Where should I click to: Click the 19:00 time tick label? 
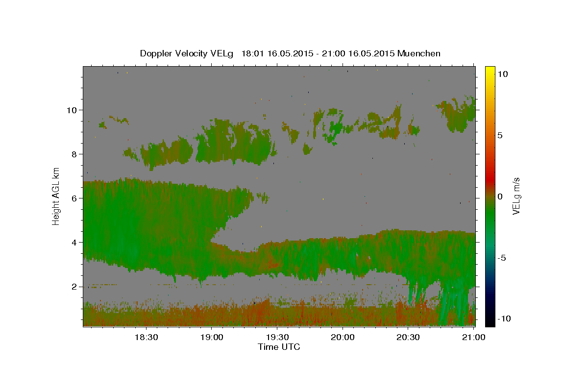212,338
